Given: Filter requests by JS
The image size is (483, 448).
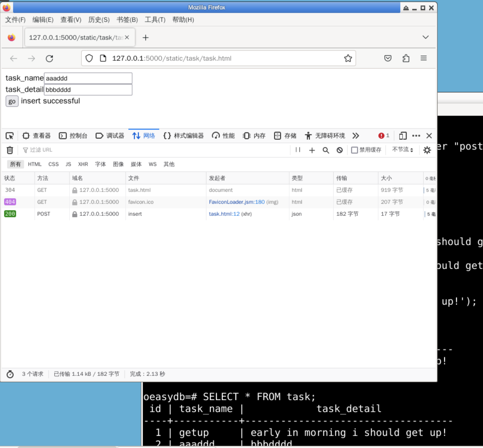Looking at the screenshot, I should [68, 164].
